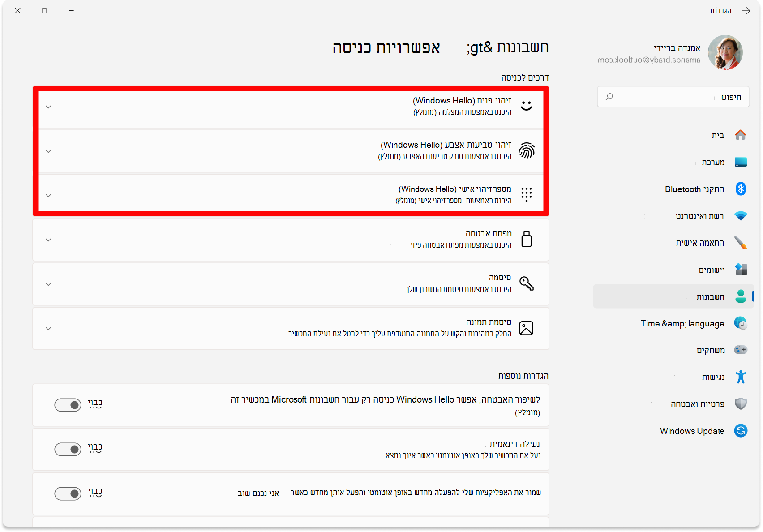Minimize the Settings window
The image size is (763, 532).
pos(71,11)
